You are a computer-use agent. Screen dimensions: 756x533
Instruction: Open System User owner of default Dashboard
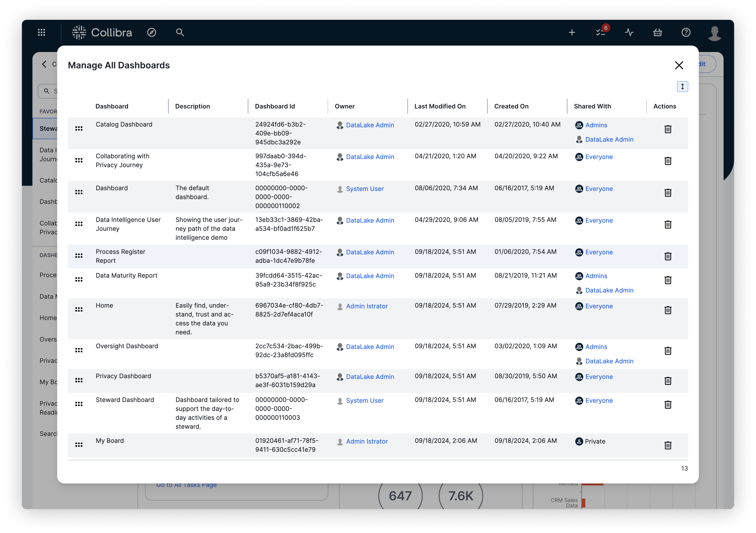coord(364,189)
